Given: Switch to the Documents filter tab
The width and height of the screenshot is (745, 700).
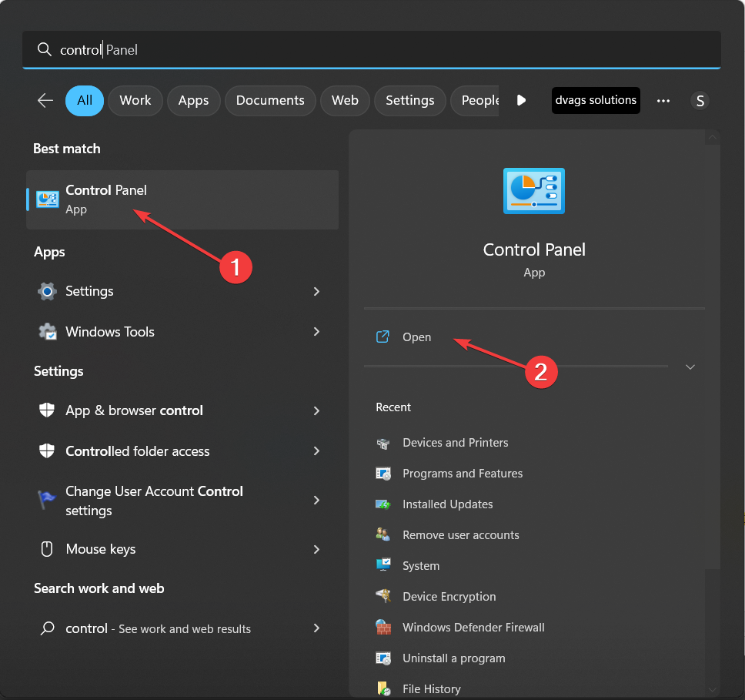Looking at the screenshot, I should [270, 100].
